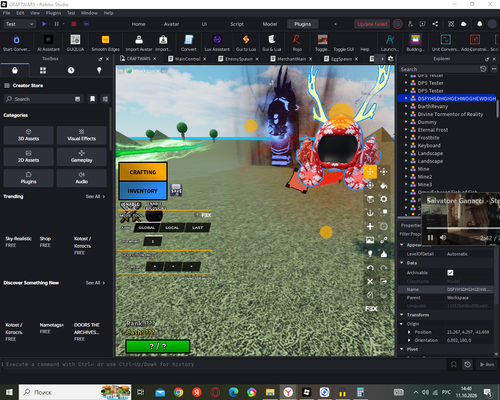Switch to the Avatar ribbon tab

(171, 24)
